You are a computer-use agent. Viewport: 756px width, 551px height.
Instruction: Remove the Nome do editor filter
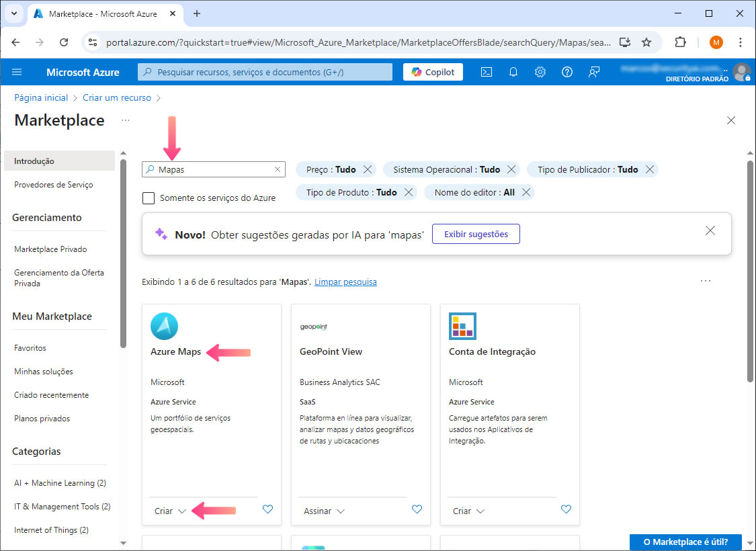(x=526, y=192)
